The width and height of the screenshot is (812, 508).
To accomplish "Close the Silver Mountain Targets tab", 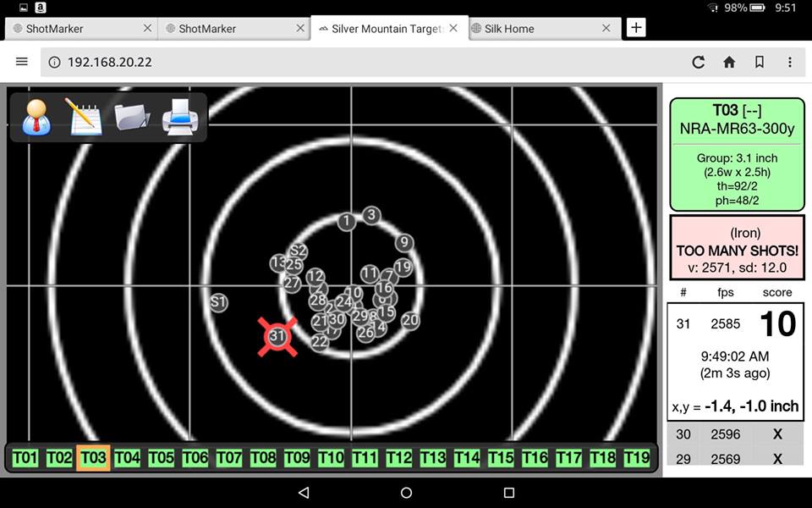I will [453, 28].
